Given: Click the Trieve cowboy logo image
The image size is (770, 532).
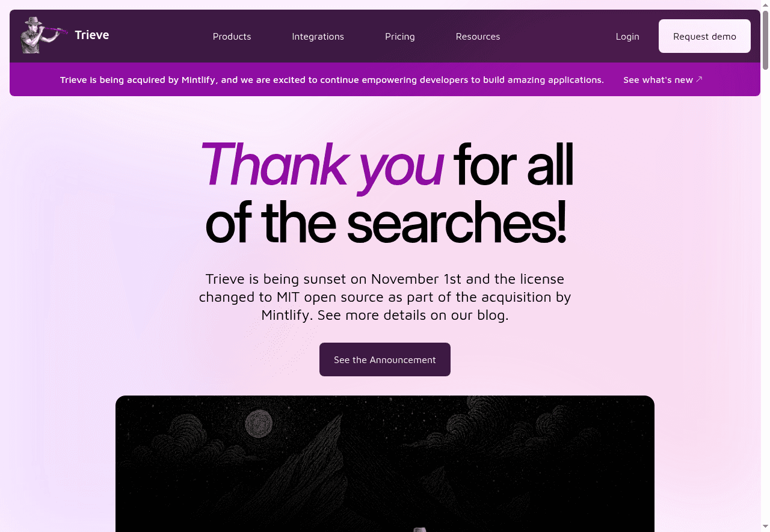Looking at the screenshot, I should [42, 35].
